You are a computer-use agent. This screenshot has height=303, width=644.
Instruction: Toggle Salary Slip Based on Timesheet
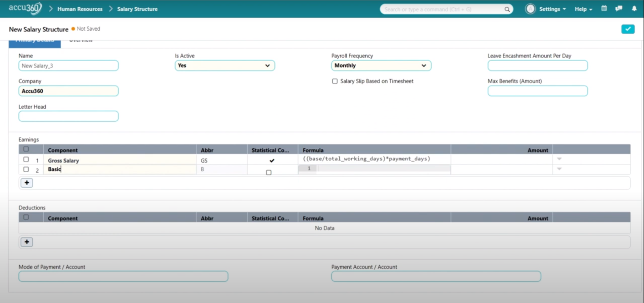pyautogui.click(x=335, y=81)
